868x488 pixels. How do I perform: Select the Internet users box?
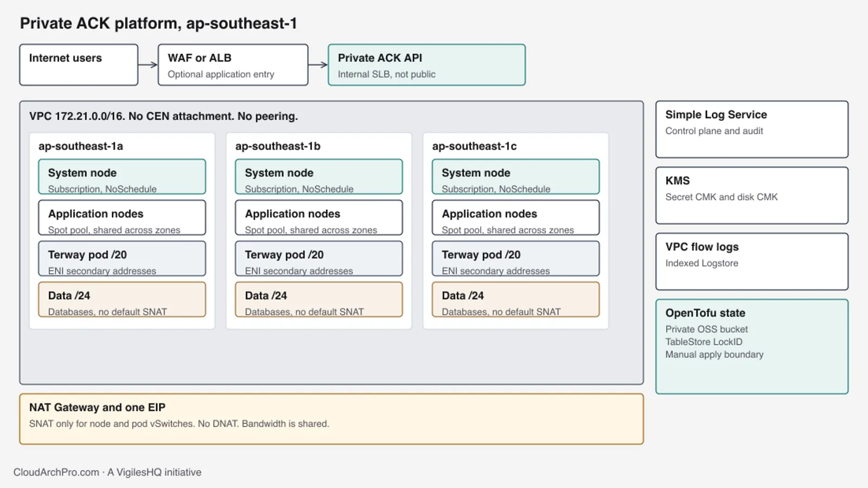click(x=79, y=65)
